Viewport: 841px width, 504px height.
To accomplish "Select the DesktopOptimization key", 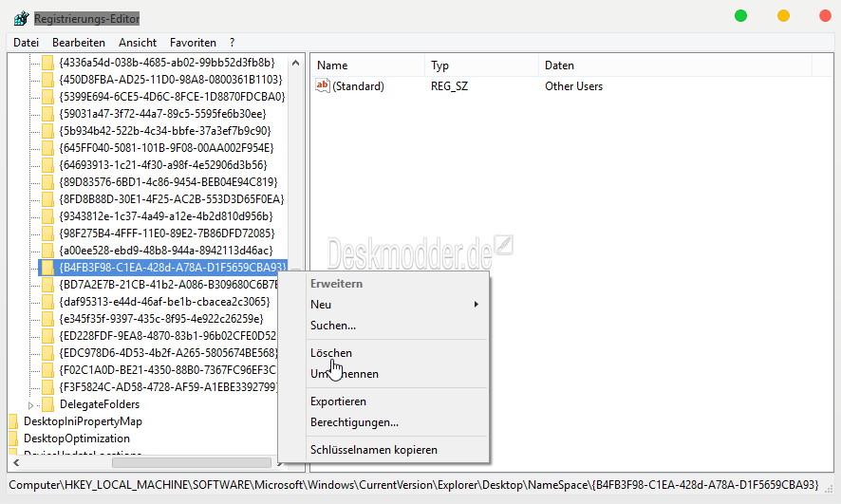I will click(x=77, y=439).
